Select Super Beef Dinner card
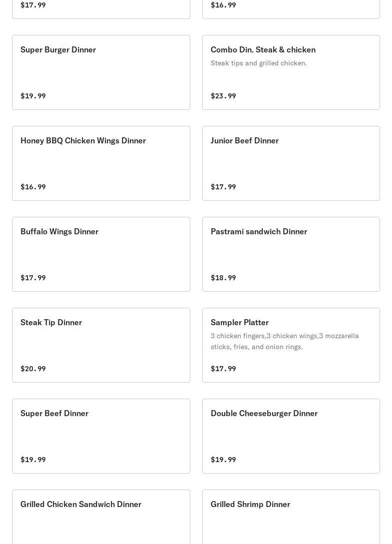The width and height of the screenshot is (392, 544). tap(101, 436)
